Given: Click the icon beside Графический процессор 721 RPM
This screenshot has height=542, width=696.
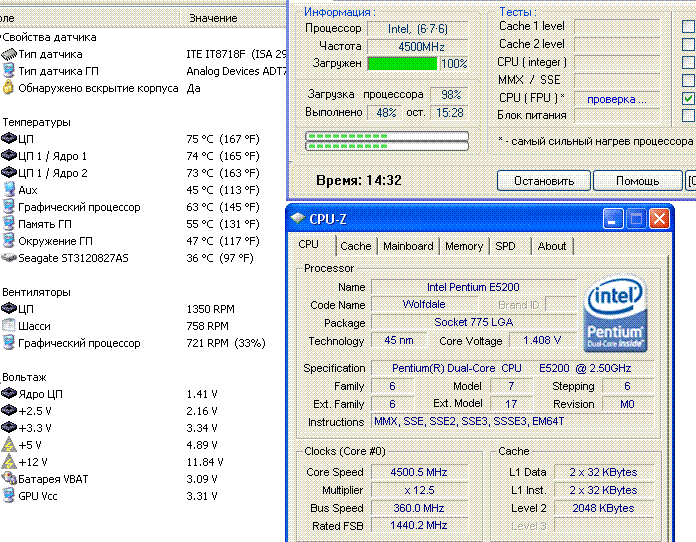Looking at the screenshot, I should point(8,343).
